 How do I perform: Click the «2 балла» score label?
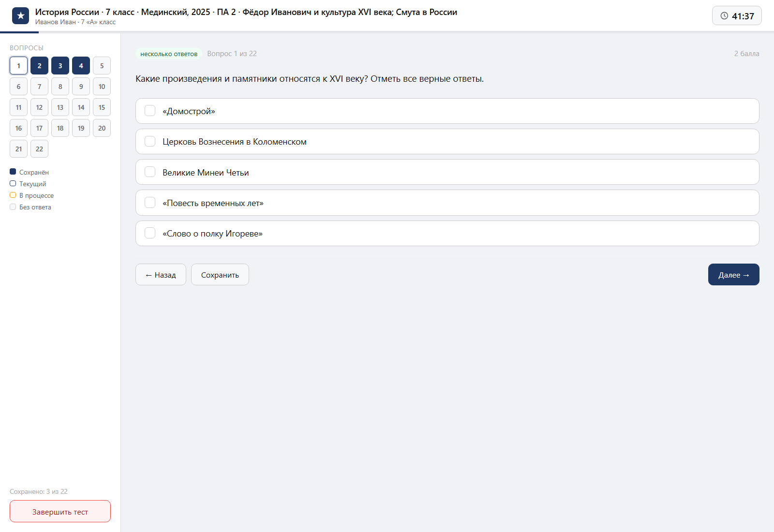tap(746, 54)
